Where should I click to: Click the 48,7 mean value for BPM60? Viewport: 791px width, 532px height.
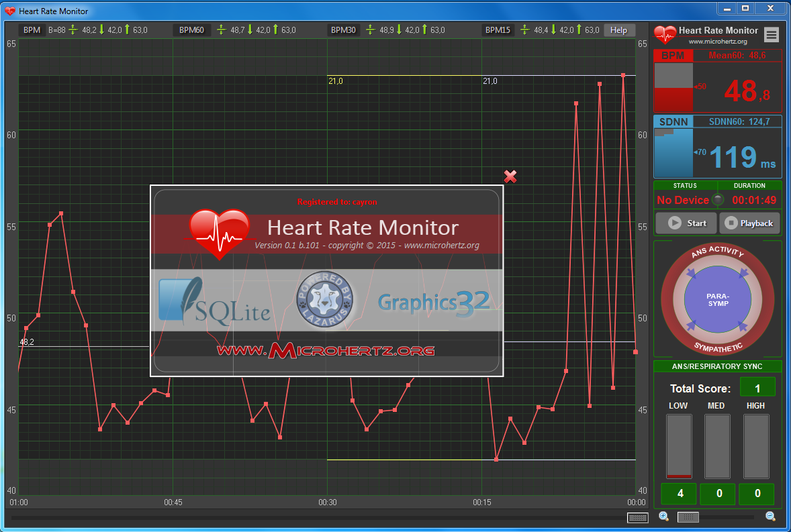click(238, 30)
